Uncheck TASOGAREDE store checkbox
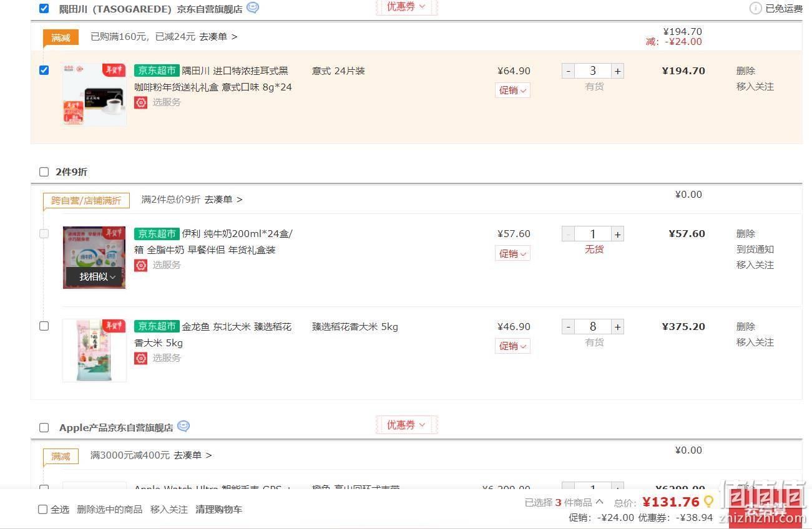Image resolution: width=812 pixels, height=529 pixels. point(44,8)
